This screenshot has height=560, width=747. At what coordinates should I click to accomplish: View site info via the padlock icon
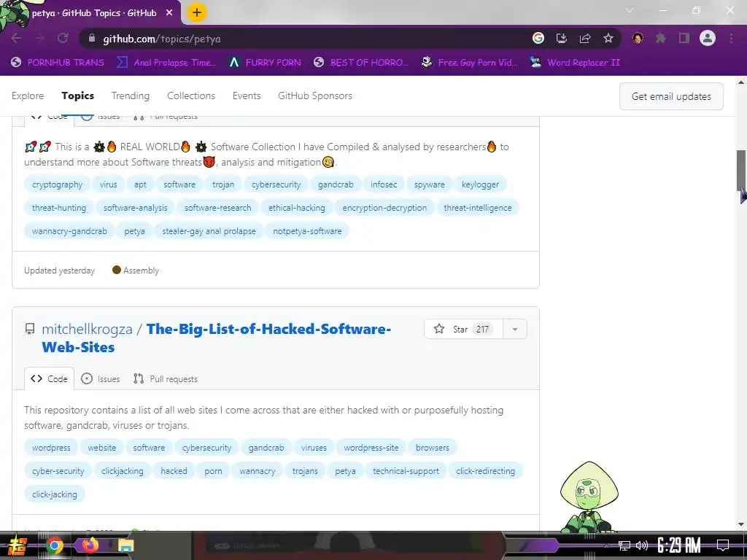pos(92,39)
